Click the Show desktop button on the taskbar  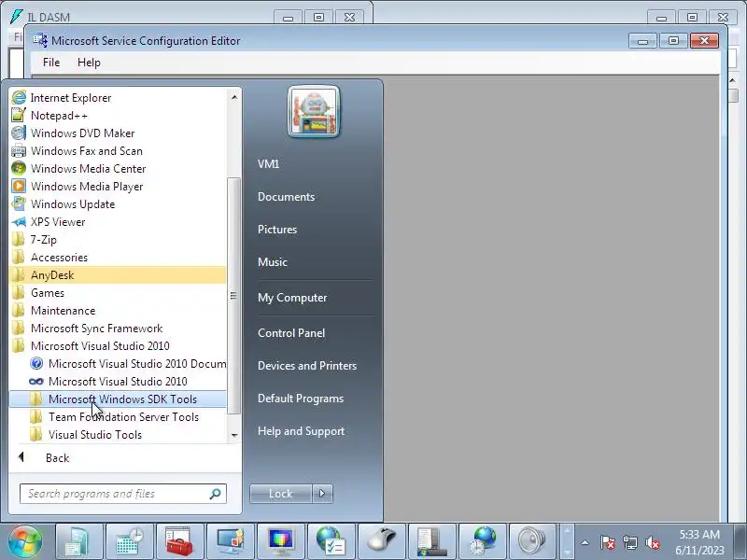click(740, 541)
